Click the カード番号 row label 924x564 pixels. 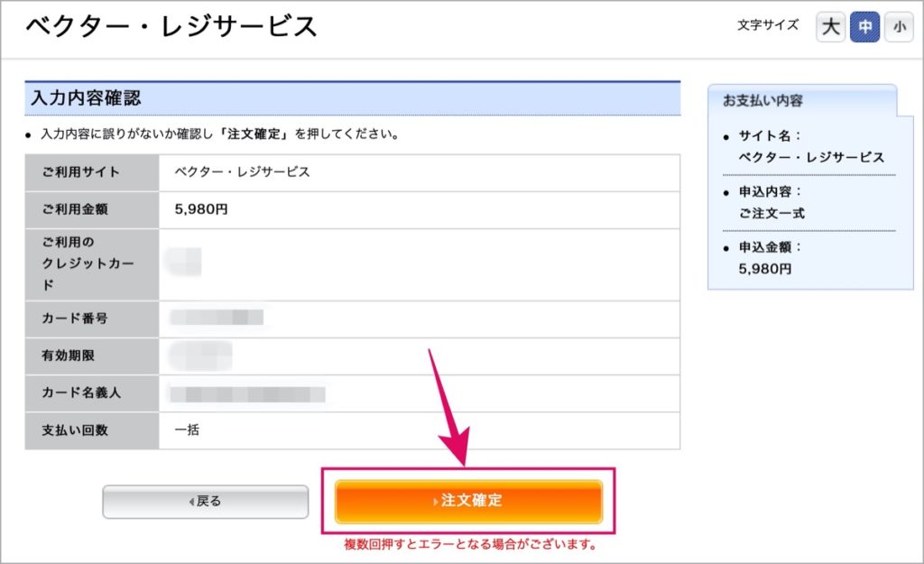pyautogui.click(x=75, y=319)
